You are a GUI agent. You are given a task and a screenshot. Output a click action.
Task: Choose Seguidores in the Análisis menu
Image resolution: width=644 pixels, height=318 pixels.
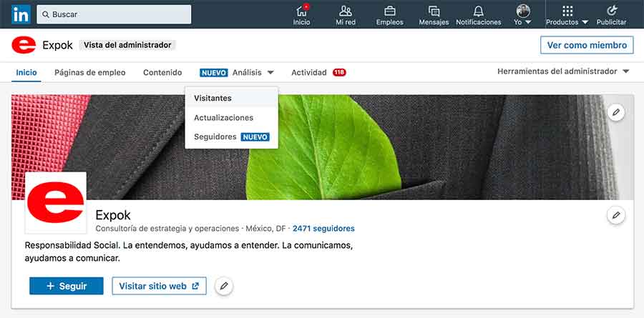[x=215, y=136]
